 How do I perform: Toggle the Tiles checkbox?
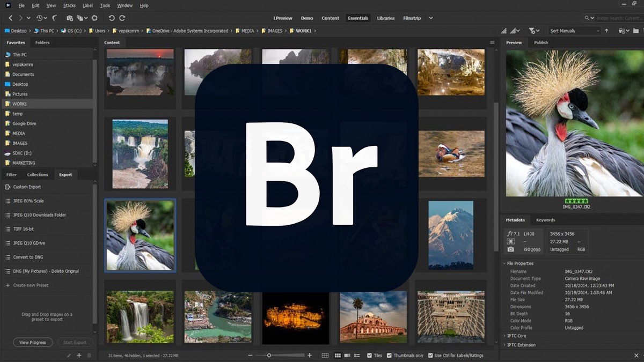tap(370, 356)
